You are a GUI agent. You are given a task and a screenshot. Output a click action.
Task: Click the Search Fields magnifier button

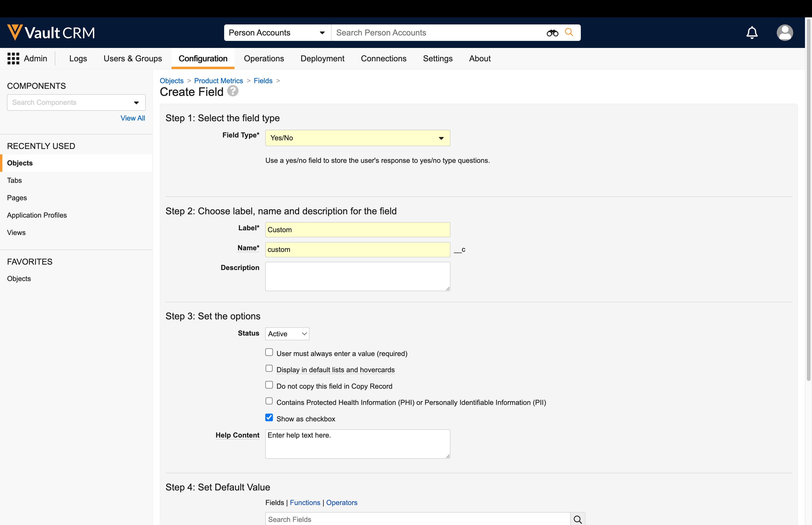578,519
